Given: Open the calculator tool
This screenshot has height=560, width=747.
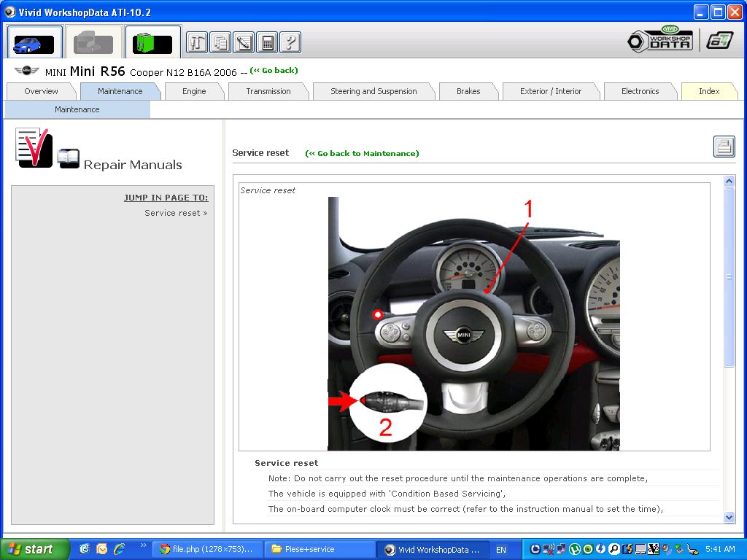Looking at the screenshot, I should 267,42.
